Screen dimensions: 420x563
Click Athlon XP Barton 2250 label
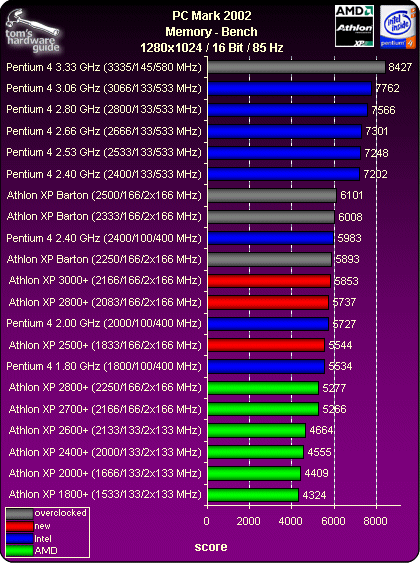point(104,259)
